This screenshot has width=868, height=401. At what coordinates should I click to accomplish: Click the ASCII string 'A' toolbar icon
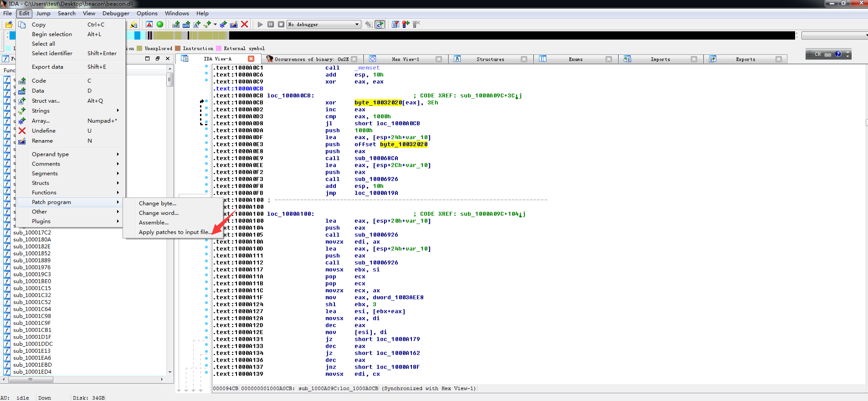pos(197,25)
